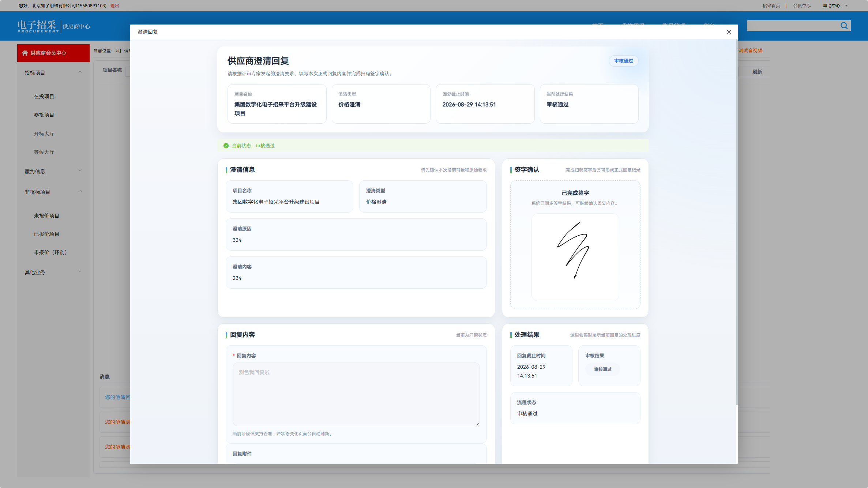Screen dimensions: 868x488
Task: Click the 退出 logout link
Action: 115,6
